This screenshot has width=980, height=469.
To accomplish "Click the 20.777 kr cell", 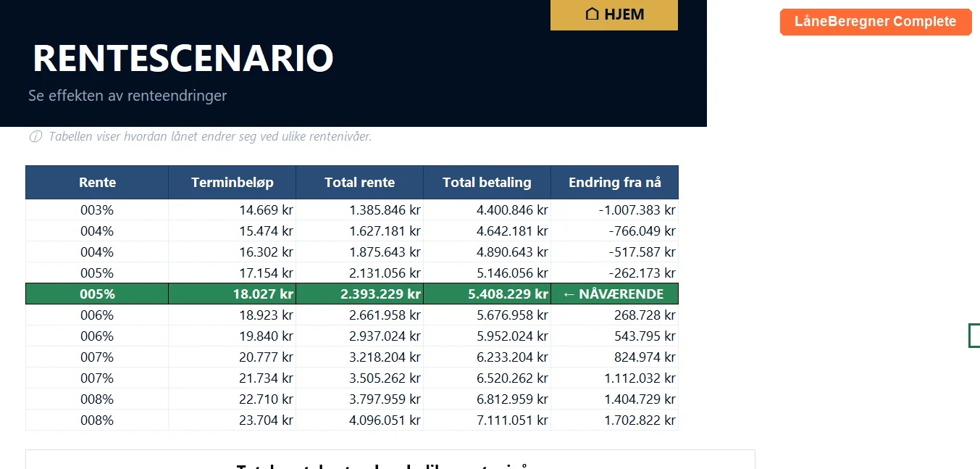I will click(233, 357).
